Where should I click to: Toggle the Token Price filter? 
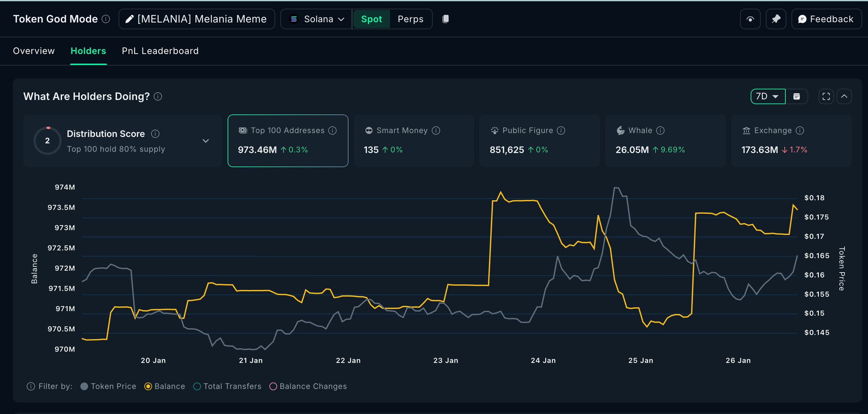[109, 386]
